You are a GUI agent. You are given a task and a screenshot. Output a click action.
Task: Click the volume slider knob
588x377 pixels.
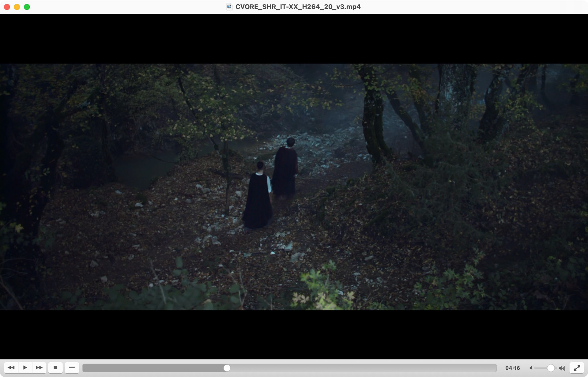(x=551, y=368)
